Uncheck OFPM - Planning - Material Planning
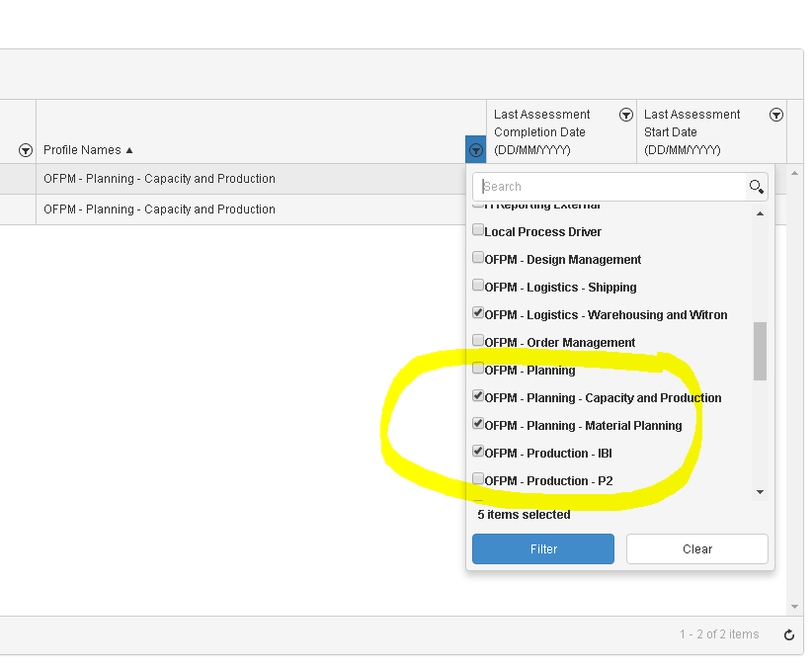This screenshot has width=812, height=670. click(478, 423)
